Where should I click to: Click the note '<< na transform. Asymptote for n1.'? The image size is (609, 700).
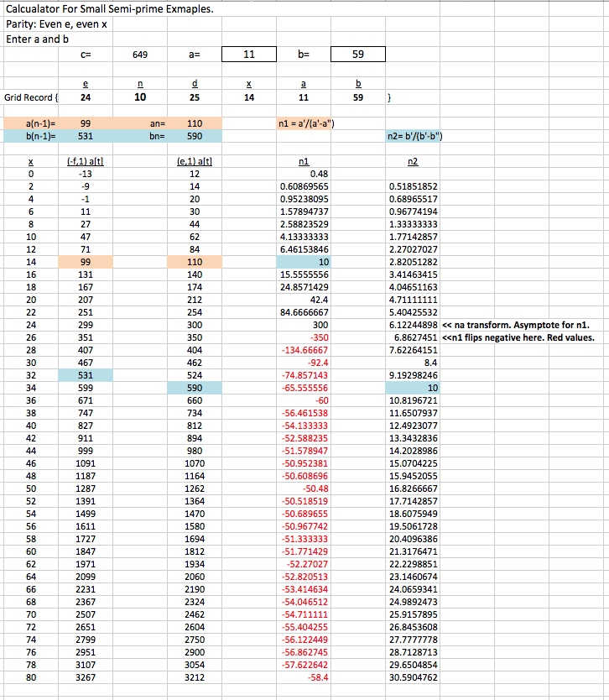516,325
